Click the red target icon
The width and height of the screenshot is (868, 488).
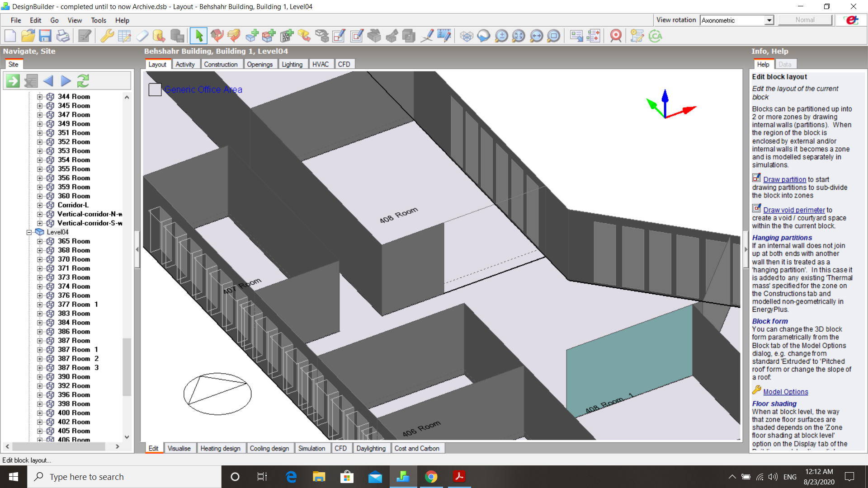(616, 36)
